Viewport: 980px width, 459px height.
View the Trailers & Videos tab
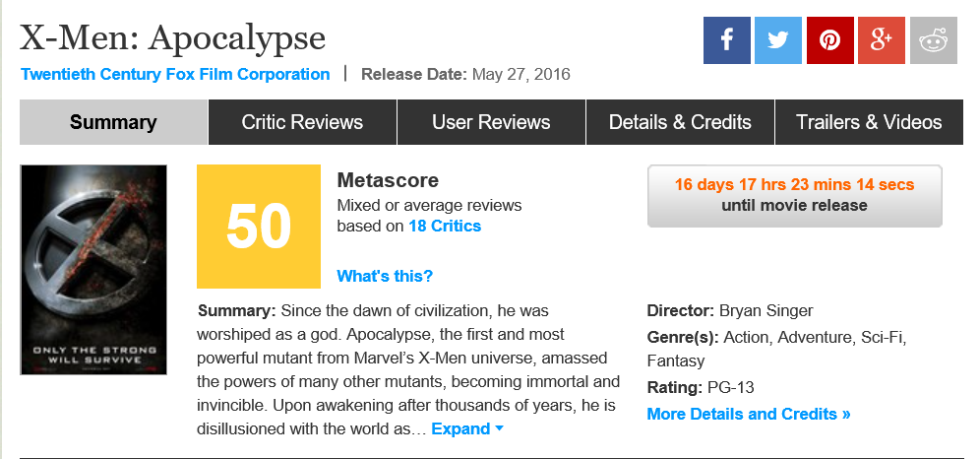coord(869,122)
